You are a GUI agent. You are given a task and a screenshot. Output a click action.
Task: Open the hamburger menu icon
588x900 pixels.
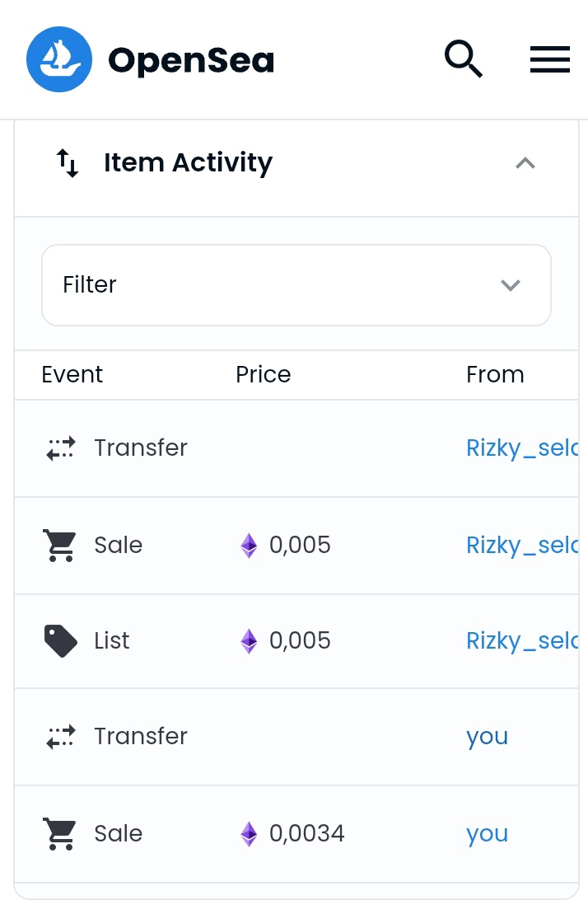[549, 59]
